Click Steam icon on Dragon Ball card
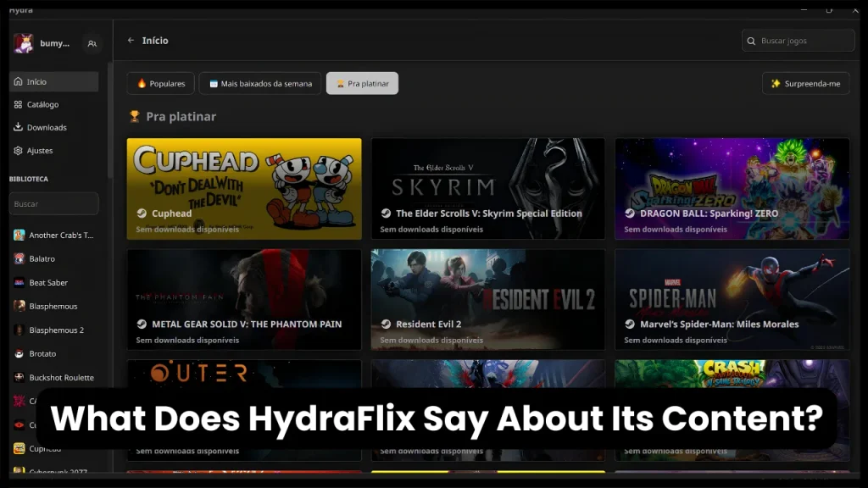 coord(630,213)
